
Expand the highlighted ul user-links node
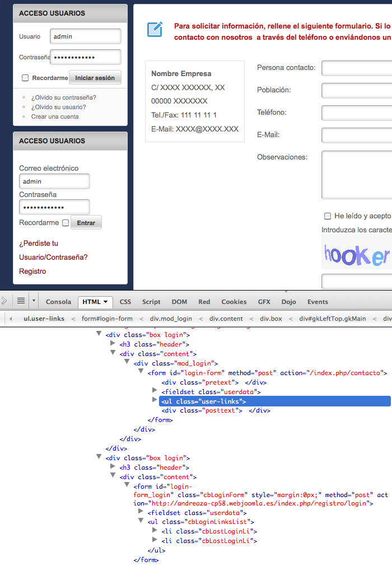[x=155, y=400]
